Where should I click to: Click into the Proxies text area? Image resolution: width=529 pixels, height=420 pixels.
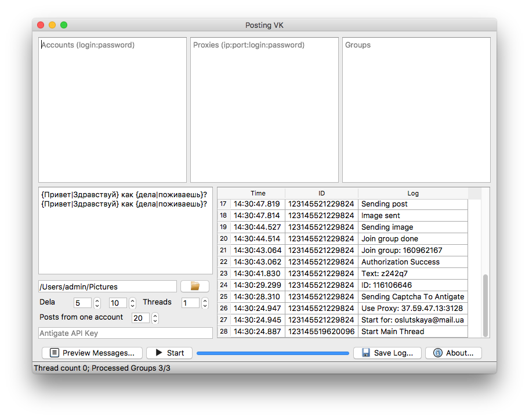[264, 110]
